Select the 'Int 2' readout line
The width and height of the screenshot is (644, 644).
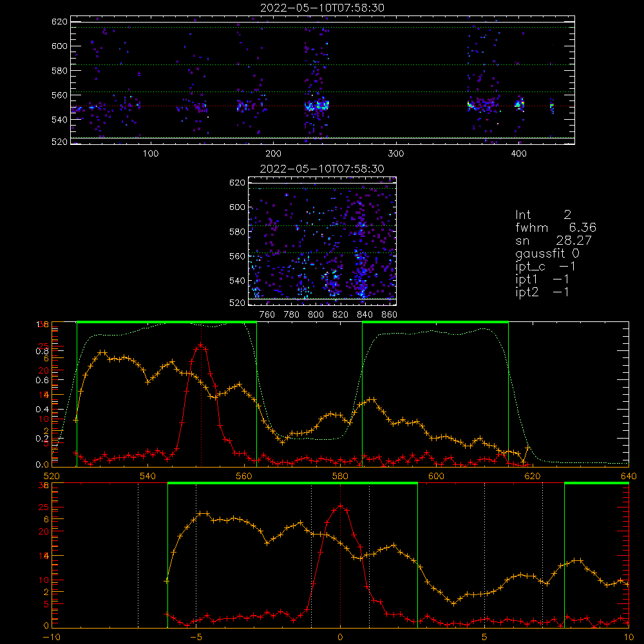tap(543, 214)
